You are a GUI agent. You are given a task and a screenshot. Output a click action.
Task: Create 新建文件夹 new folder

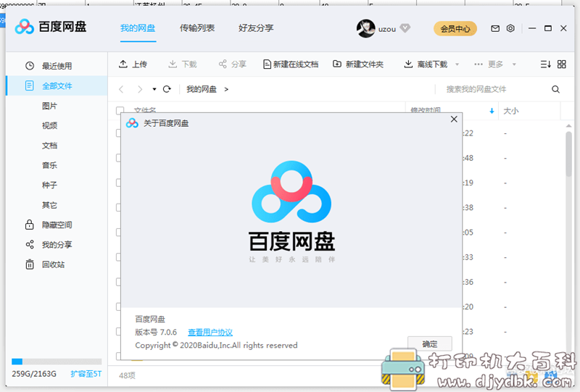pos(358,64)
